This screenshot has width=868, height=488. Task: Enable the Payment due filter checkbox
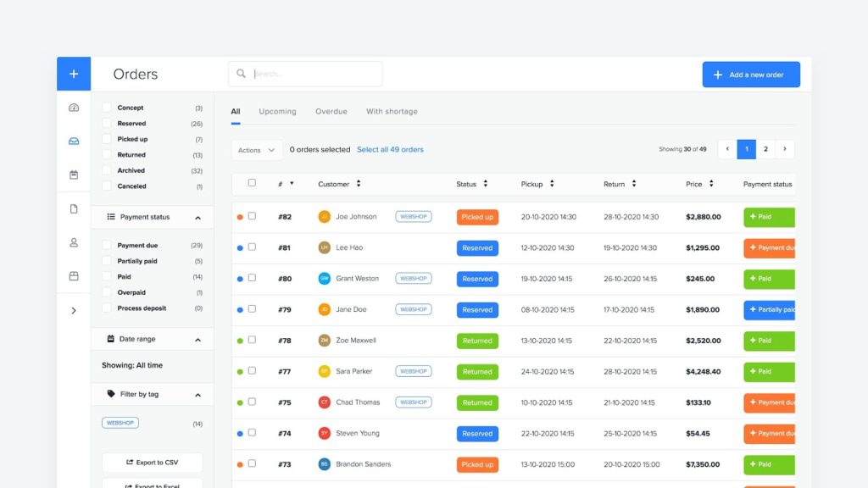pyautogui.click(x=107, y=245)
